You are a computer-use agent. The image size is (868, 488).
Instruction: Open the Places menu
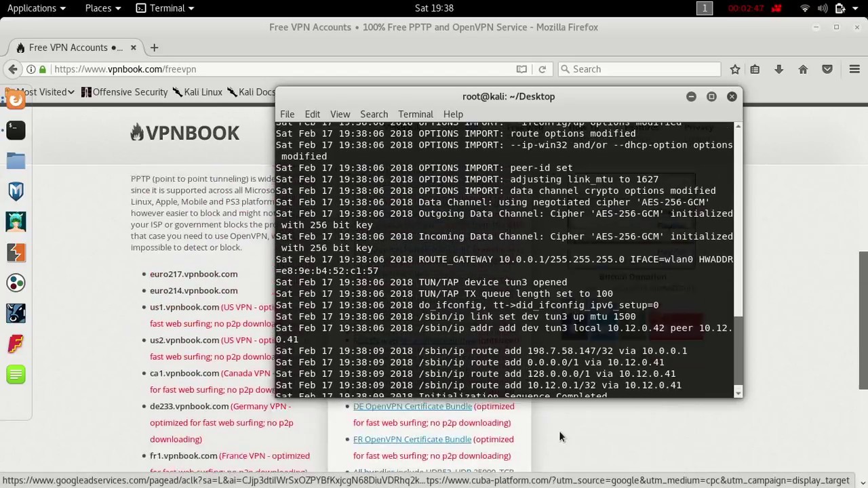(x=104, y=8)
